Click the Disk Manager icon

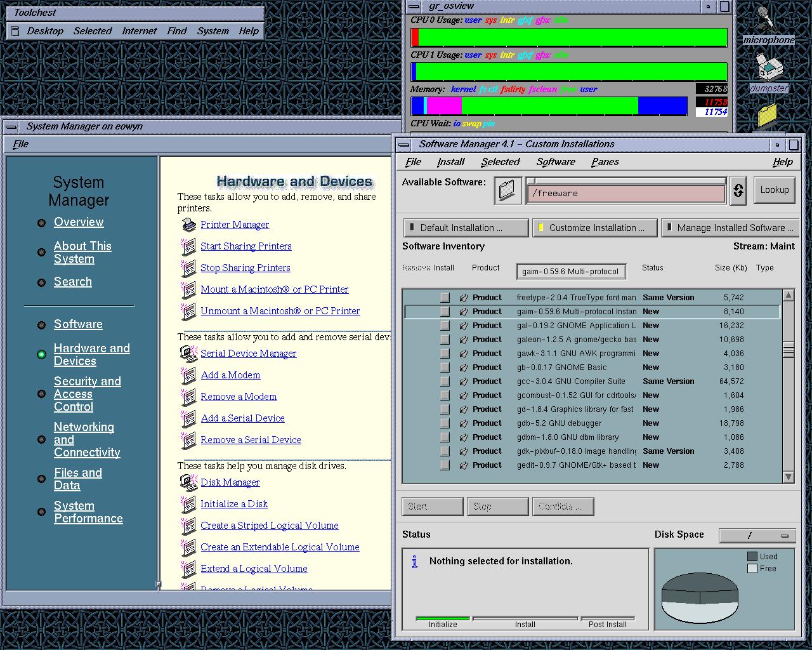188,482
